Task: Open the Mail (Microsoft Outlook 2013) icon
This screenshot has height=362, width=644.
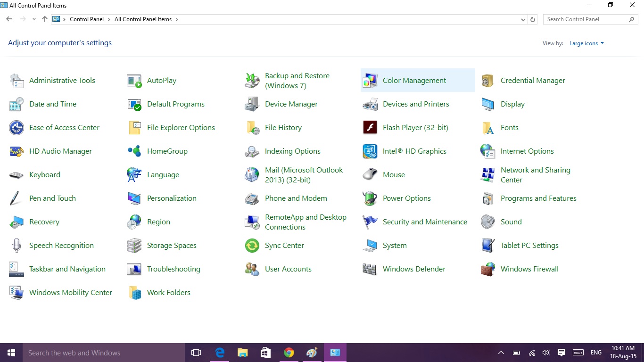Action: pyautogui.click(x=252, y=175)
